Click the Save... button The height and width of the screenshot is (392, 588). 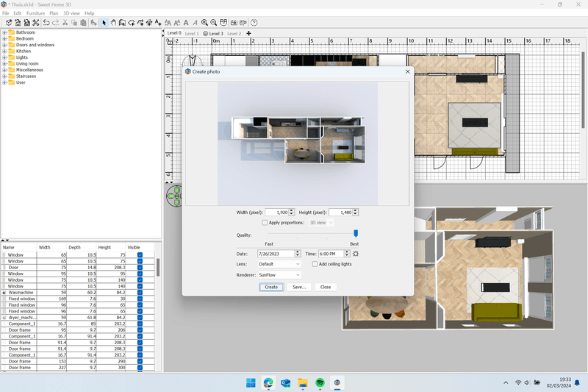(x=298, y=287)
